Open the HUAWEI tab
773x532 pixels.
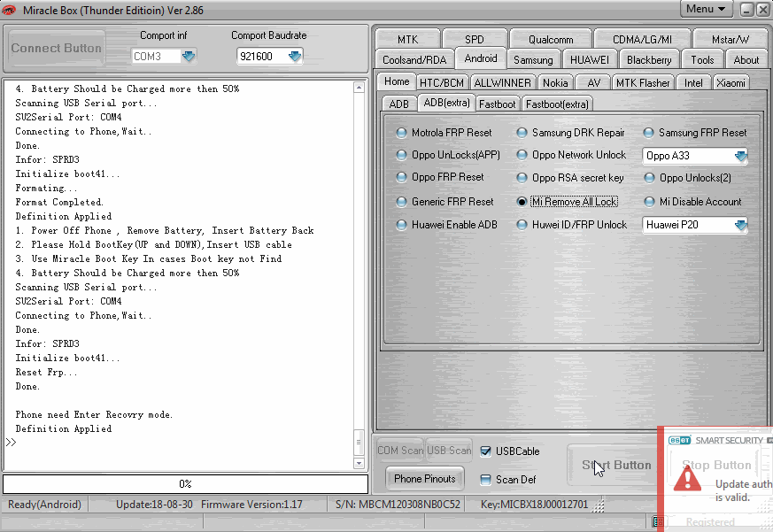[x=590, y=59]
